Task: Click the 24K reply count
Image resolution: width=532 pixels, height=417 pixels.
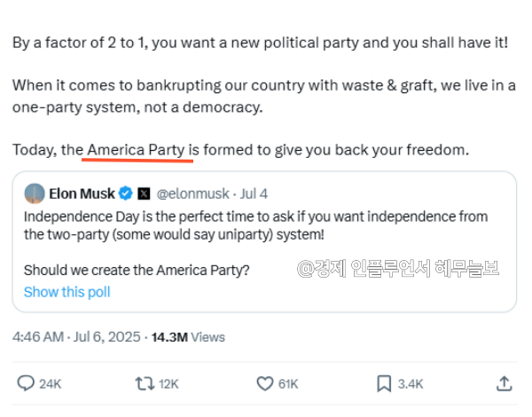Action: click(x=51, y=383)
